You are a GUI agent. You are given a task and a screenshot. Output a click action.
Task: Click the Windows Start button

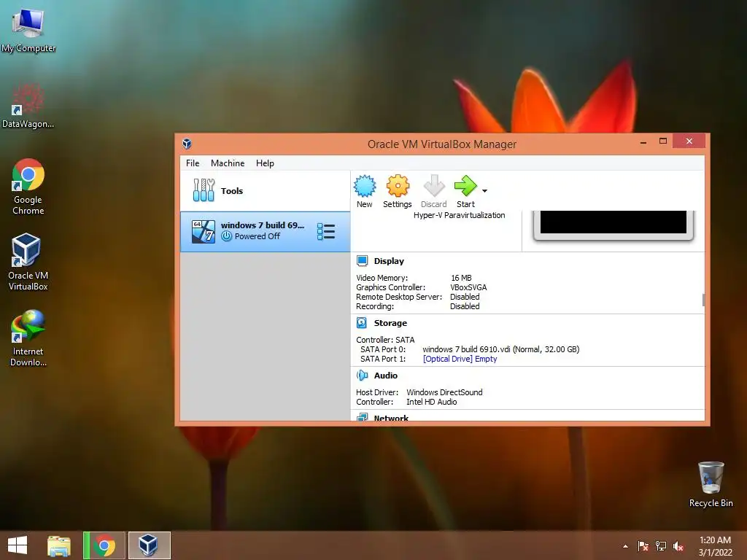(x=18, y=545)
